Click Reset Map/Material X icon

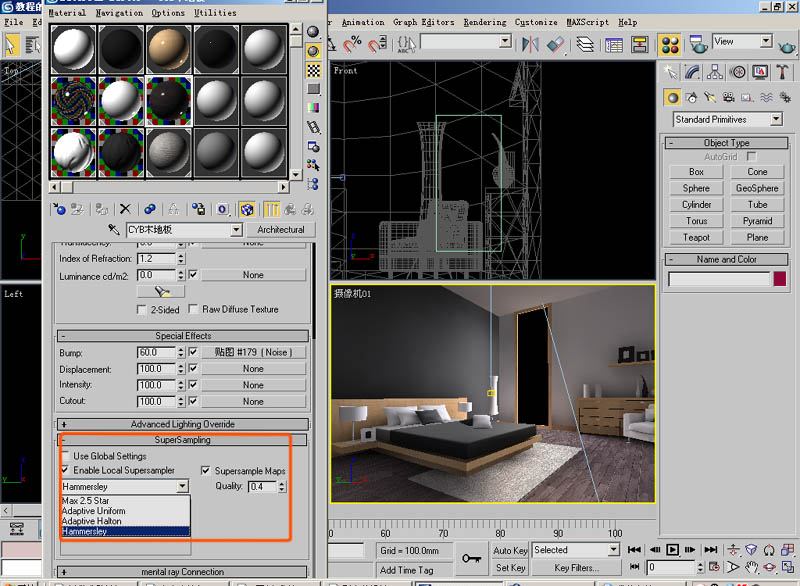[x=125, y=209]
